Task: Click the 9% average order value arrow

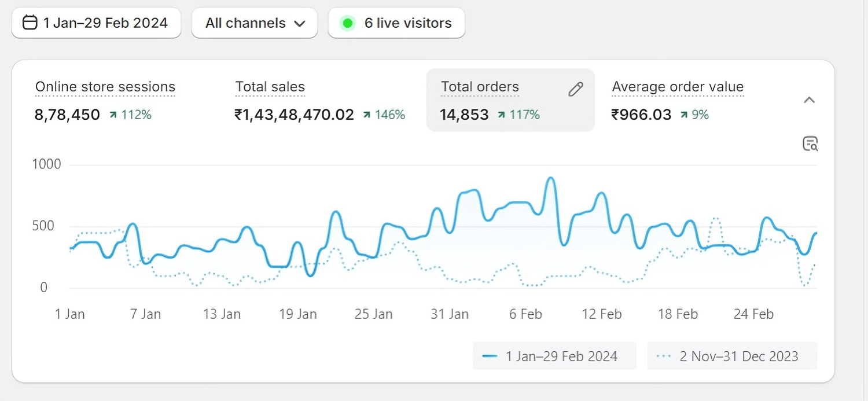Action: (x=684, y=115)
